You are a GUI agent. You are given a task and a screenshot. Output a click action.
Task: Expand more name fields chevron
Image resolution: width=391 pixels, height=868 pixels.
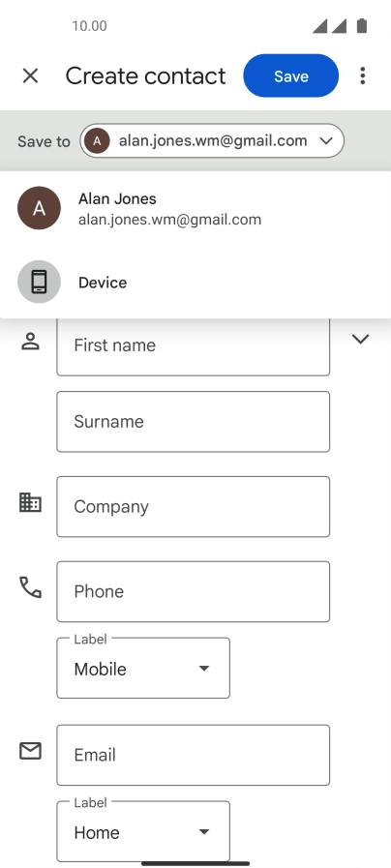point(361,339)
